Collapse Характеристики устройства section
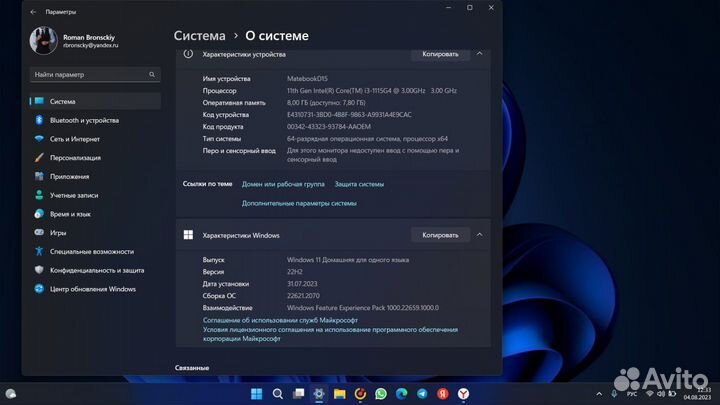 [479, 54]
